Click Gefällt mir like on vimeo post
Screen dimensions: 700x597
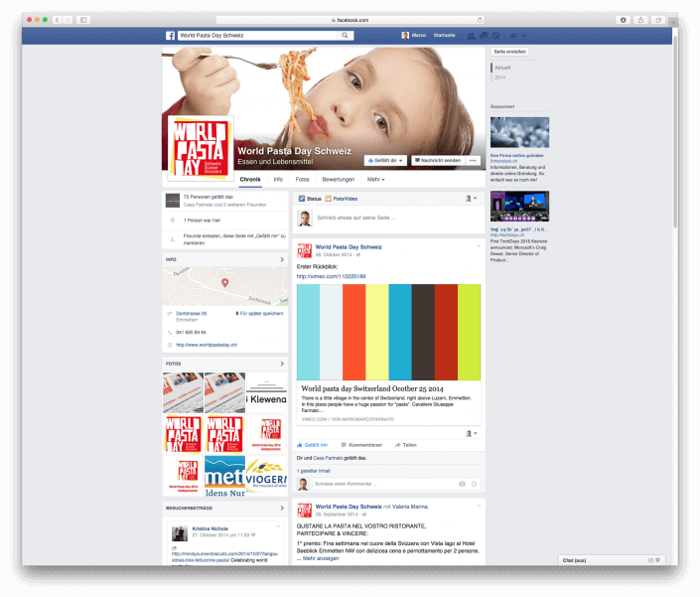coord(313,445)
